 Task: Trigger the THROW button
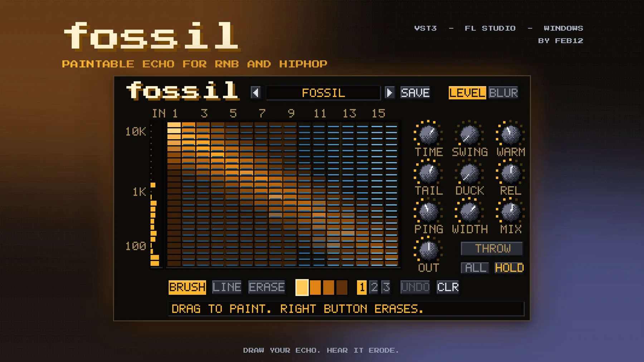pos(492,249)
